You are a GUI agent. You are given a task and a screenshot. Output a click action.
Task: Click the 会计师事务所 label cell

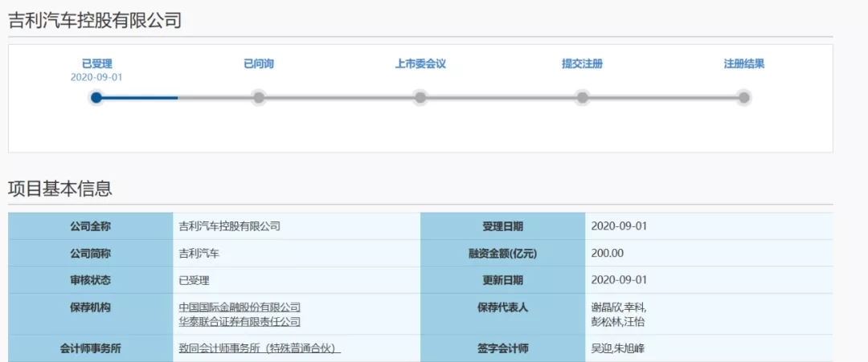(x=90, y=348)
